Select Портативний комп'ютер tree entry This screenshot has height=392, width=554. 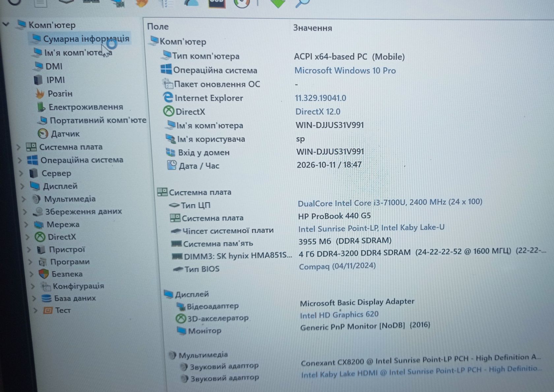pos(98,120)
